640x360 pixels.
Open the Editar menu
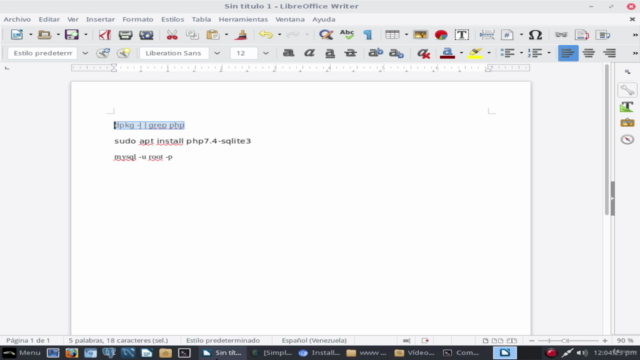(49, 19)
